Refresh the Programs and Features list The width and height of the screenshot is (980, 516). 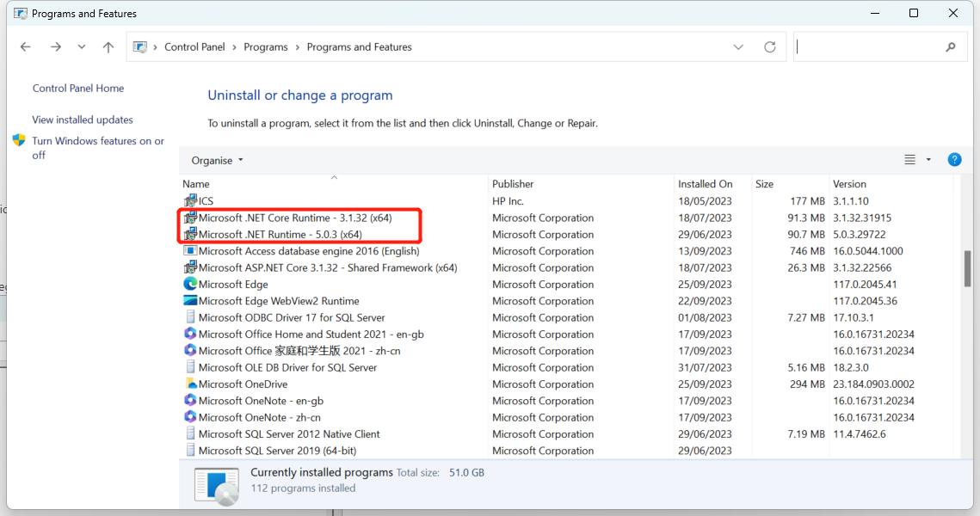(x=770, y=46)
